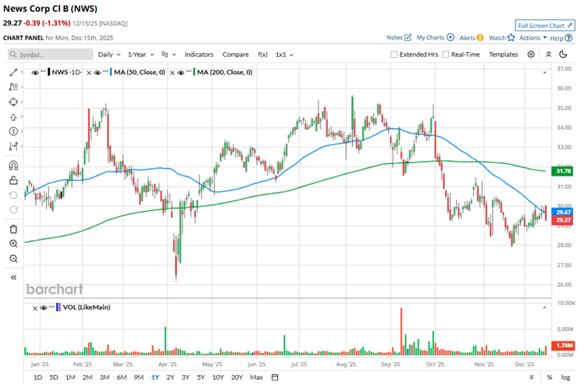Undo the last chart action
Image resolution: width=588 pixels, height=389 pixels.
tap(13, 195)
